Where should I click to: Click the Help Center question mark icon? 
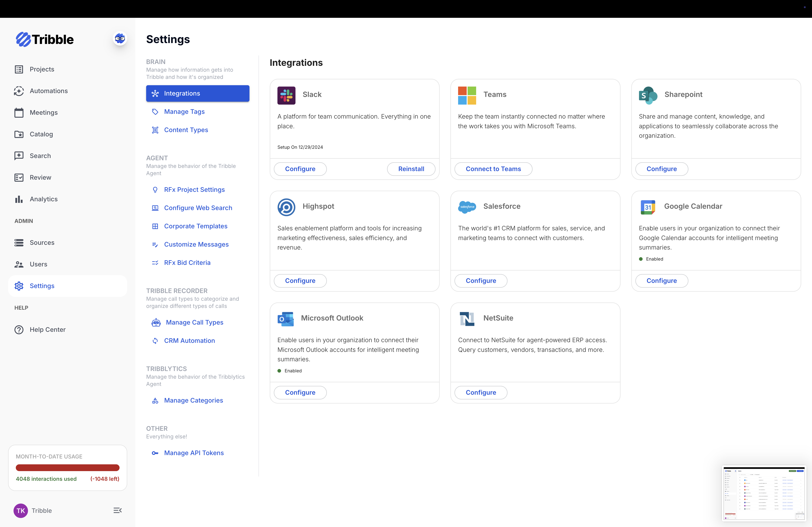click(19, 330)
